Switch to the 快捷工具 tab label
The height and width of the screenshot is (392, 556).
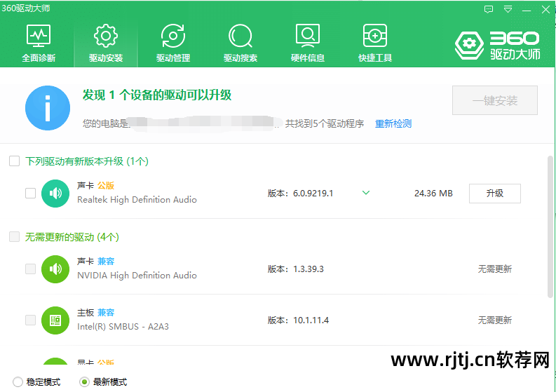point(375,58)
